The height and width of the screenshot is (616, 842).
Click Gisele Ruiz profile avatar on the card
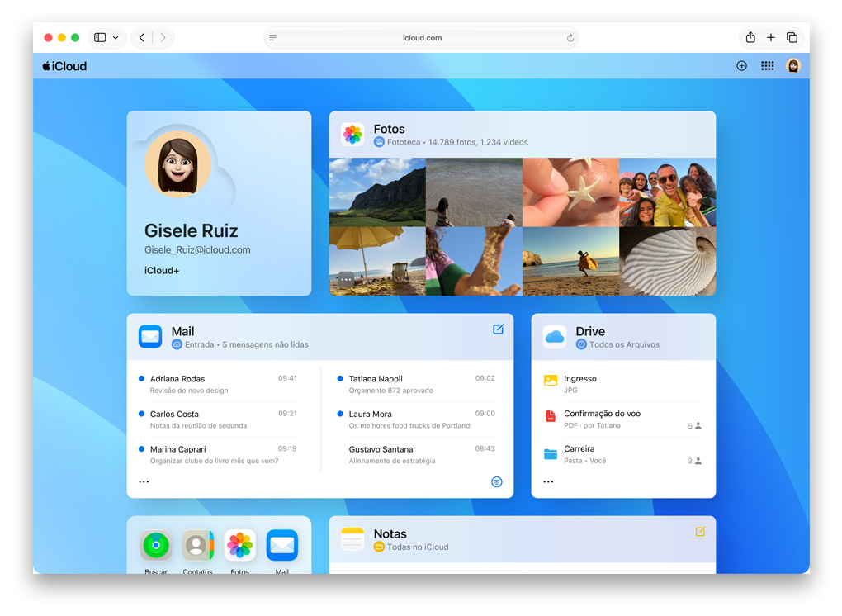pos(177,163)
